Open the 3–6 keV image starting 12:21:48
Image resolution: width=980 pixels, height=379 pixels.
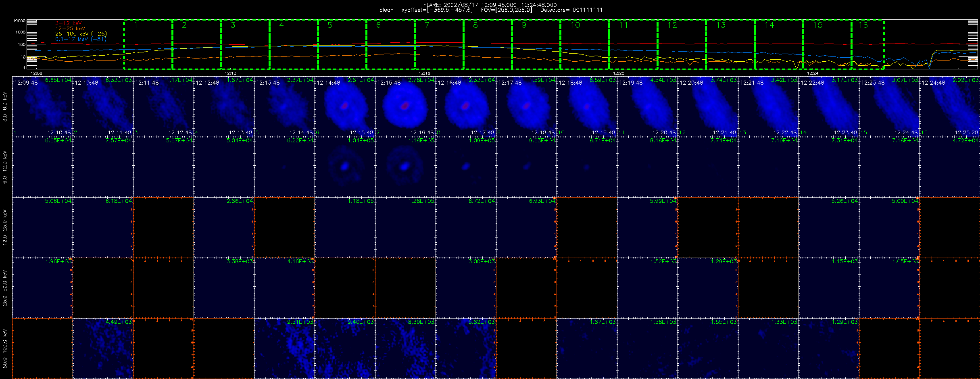point(768,106)
